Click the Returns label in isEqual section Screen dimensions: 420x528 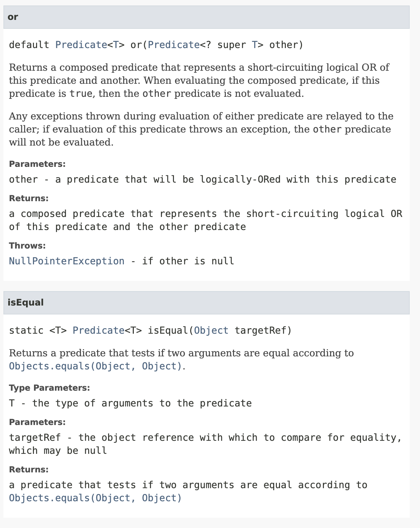29,470
